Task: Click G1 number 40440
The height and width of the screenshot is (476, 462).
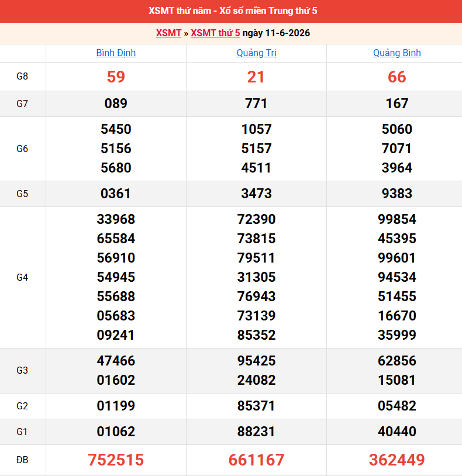Action: 397,432
